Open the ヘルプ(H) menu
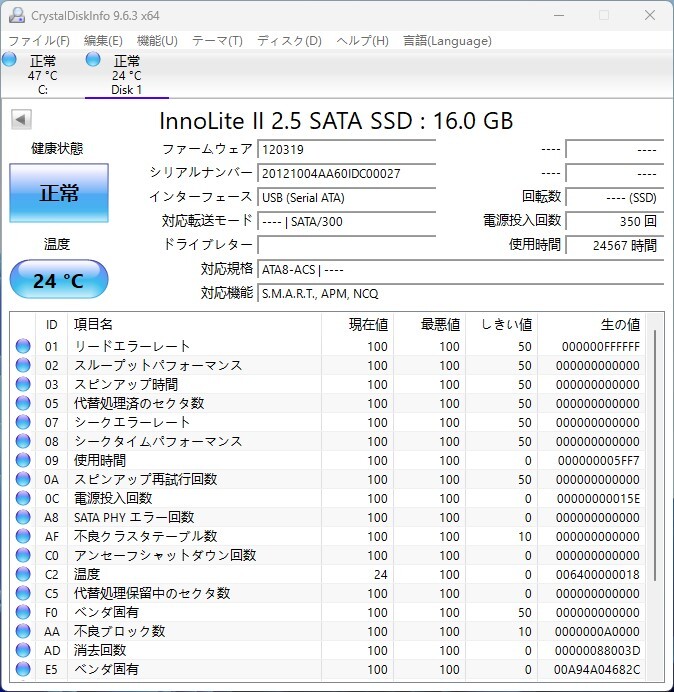 tap(362, 41)
